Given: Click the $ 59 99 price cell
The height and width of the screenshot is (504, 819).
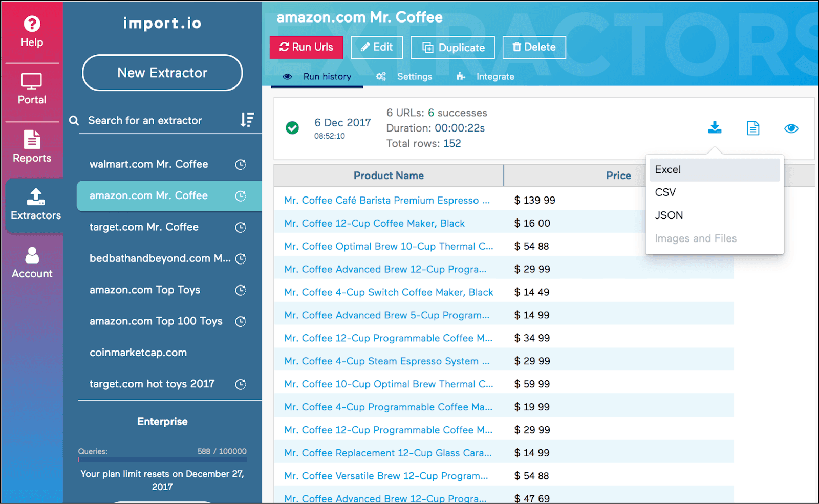Looking at the screenshot, I should click(x=532, y=384).
